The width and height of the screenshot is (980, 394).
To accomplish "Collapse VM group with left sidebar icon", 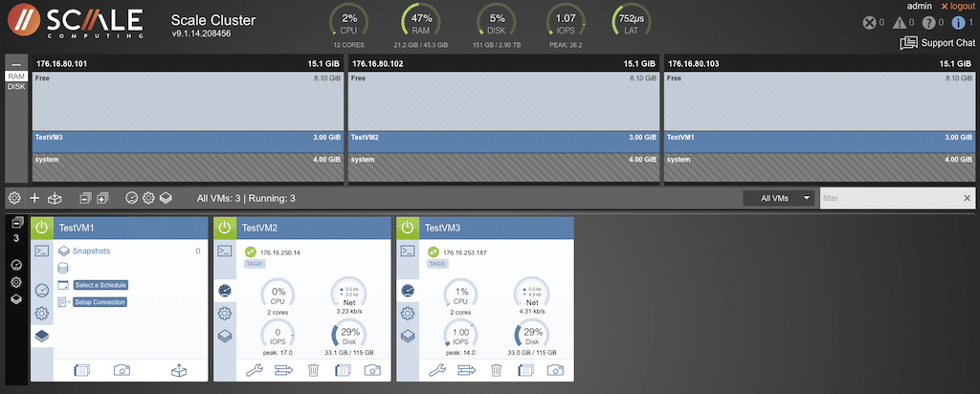I will click(17, 223).
